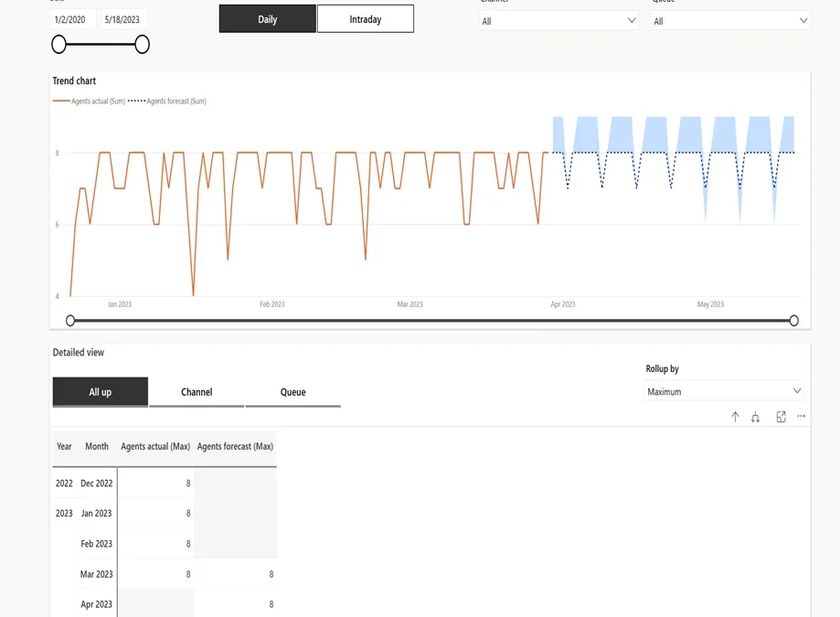
Task: Click the Trend chart title
Action: [74, 80]
